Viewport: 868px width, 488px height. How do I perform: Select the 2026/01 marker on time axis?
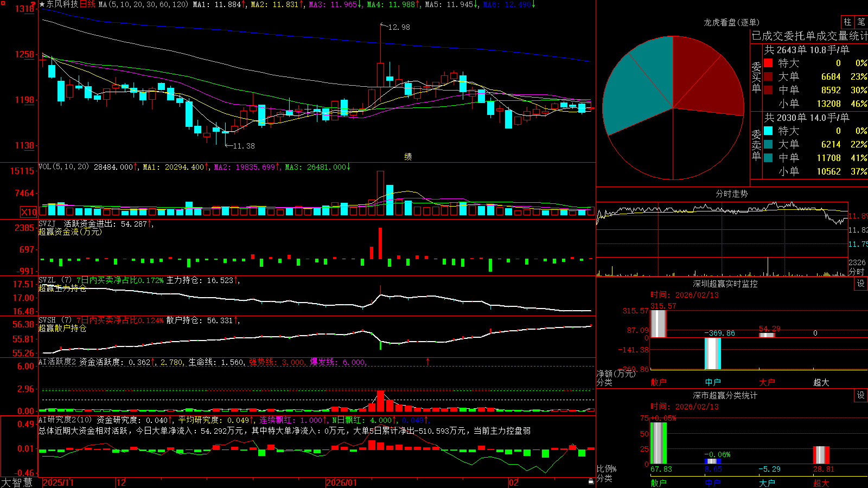click(341, 483)
